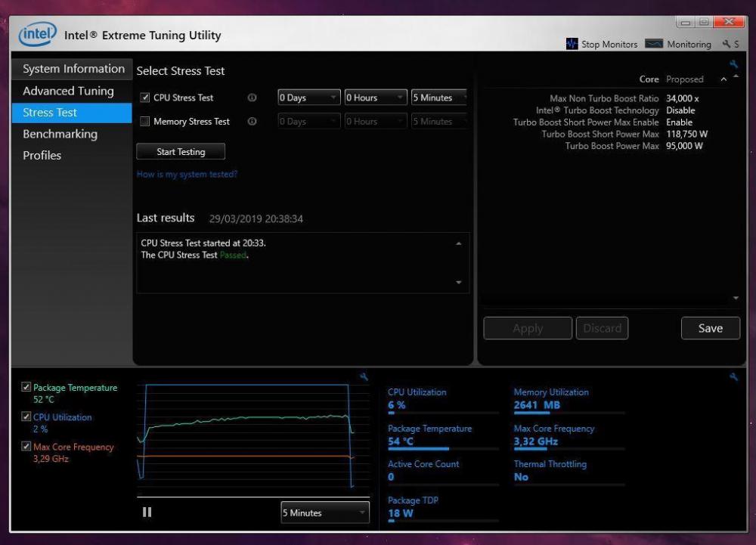Click info icon next to Memory Stress Test

point(252,122)
